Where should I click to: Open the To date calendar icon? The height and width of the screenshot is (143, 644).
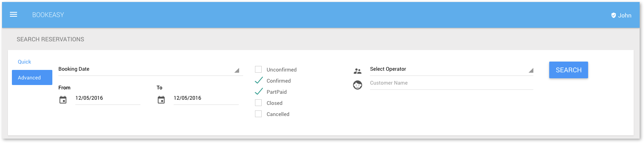coord(161,100)
